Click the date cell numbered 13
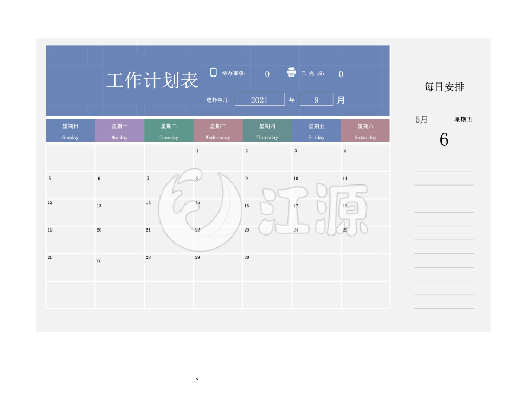Viewport: 526px width, 420px height. (x=120, y=213)
